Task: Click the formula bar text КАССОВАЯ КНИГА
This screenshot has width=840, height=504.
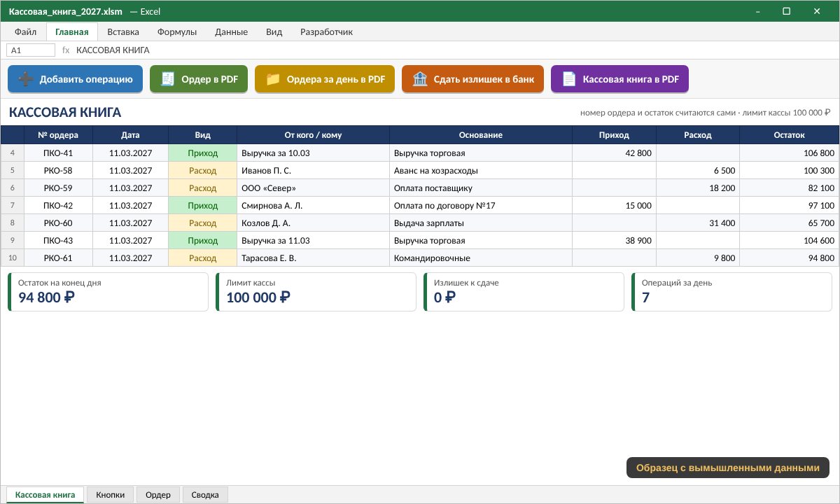Action: (x=113, y=50)
